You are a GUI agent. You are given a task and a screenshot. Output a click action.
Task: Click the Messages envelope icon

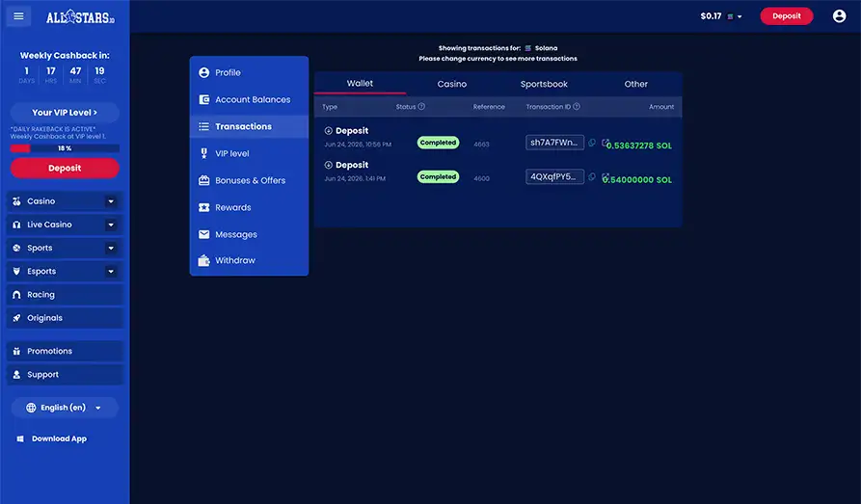click(x=203, y=234)
